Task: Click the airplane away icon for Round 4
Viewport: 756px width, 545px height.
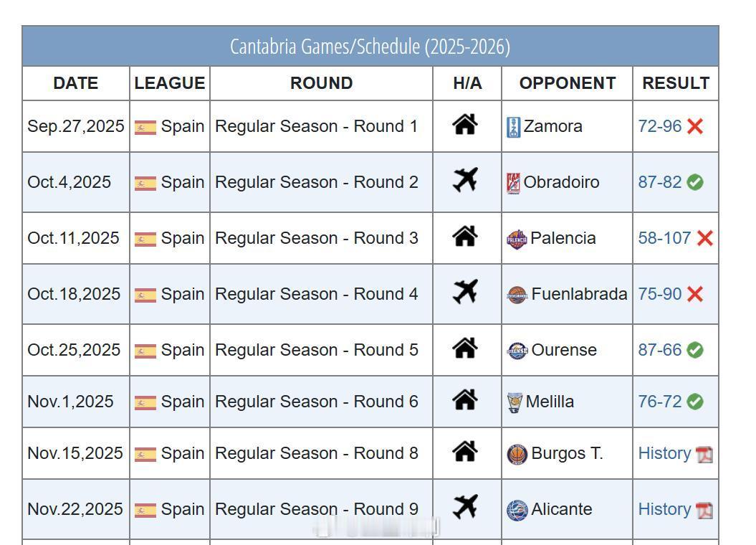Action: (465, 292)
